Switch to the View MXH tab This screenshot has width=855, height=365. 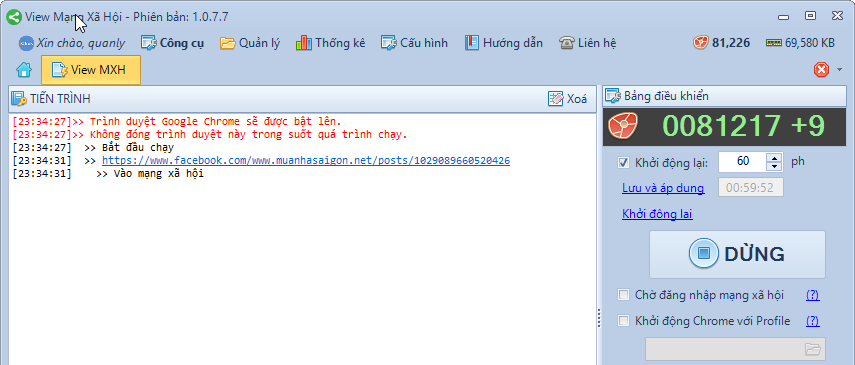tap(91, 70)
